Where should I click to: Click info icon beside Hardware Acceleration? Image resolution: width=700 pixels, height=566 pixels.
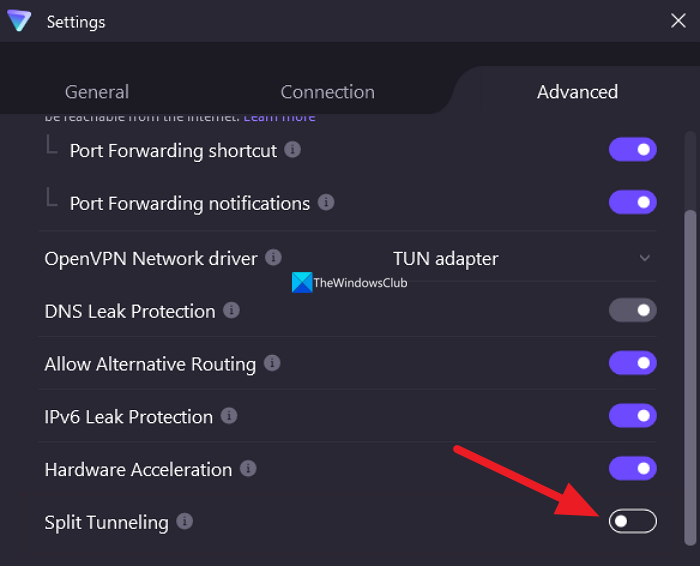248,468
